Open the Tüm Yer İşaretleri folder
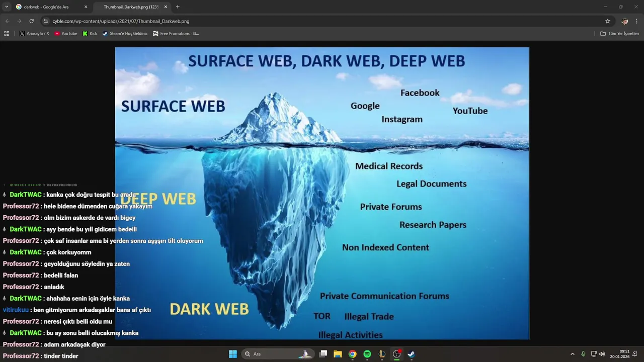 620,34
